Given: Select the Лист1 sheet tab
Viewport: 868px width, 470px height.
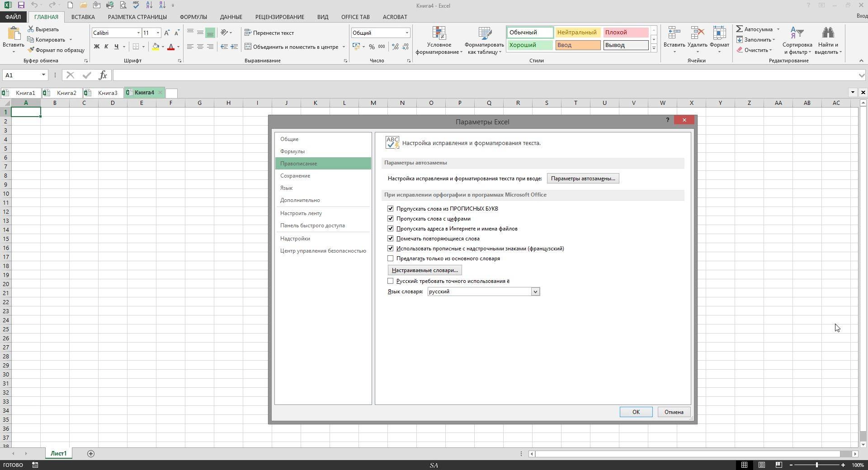Looking at the screenshot, I should (58, 453).
